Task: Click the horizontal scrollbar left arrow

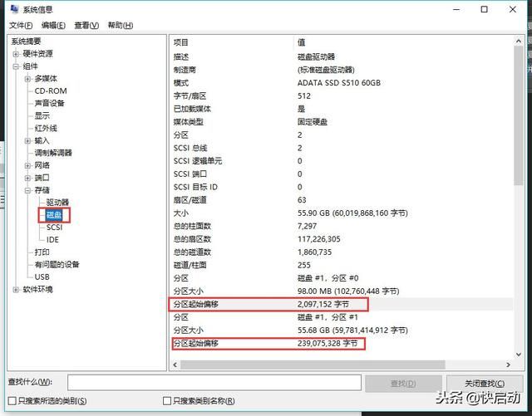Action: click(175, 365)
